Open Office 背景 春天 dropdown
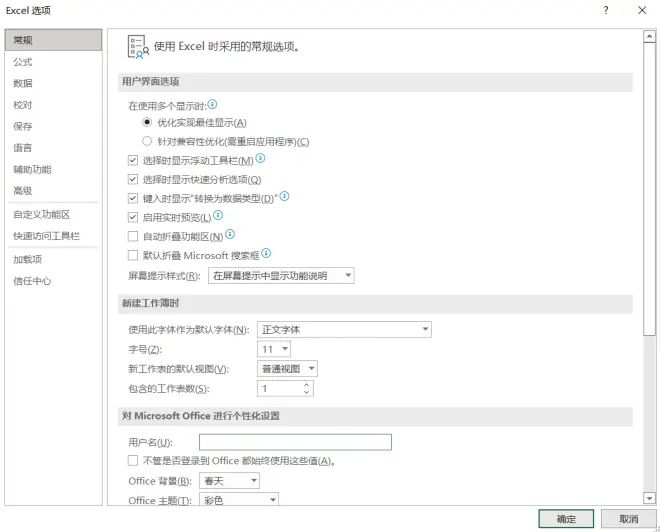Screen dimensions: 660x532 click(229, 481)
